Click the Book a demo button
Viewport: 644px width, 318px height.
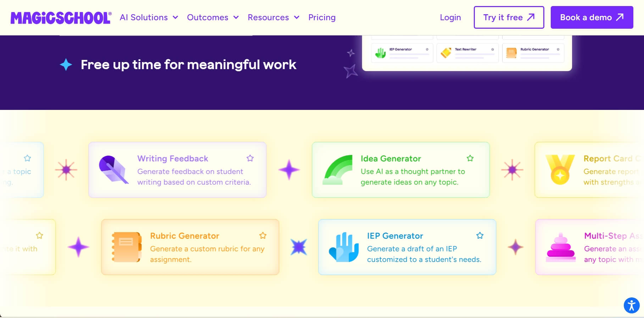592,17
